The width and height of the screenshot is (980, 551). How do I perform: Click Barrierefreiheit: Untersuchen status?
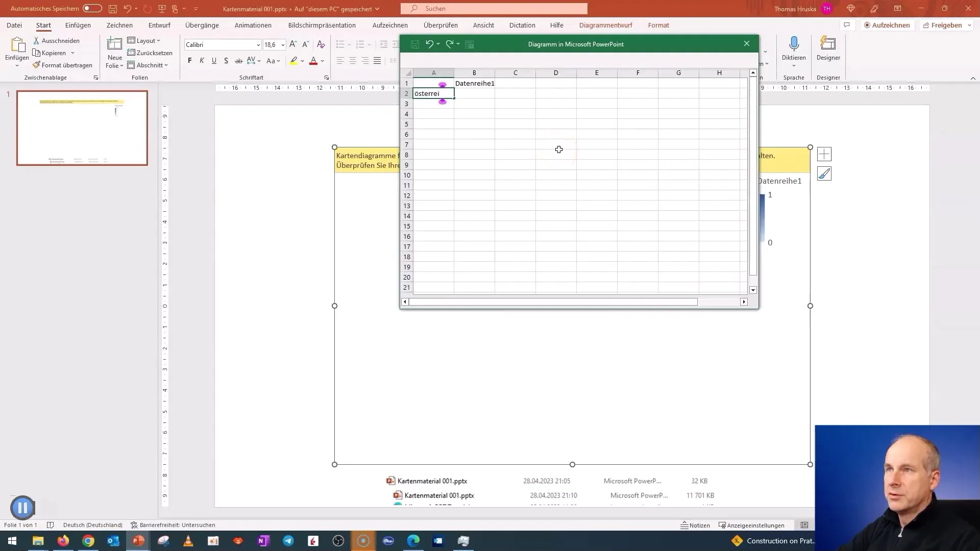coord(173,525)
